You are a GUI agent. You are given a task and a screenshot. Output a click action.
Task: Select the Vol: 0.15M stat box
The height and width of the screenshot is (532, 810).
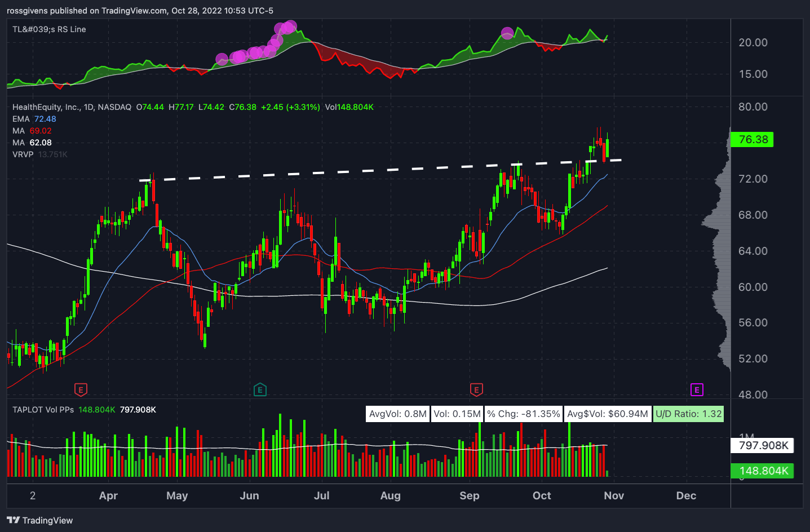(457, 413)
